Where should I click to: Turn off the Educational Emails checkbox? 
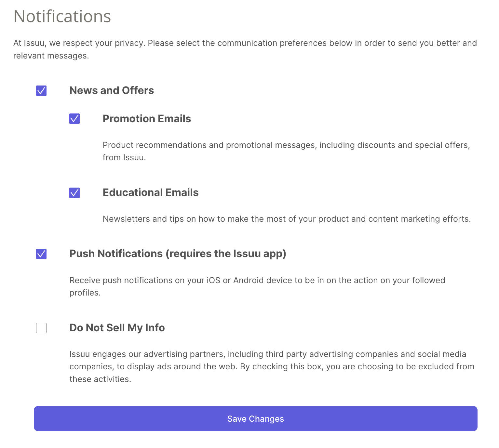click(x=74, y=193)
